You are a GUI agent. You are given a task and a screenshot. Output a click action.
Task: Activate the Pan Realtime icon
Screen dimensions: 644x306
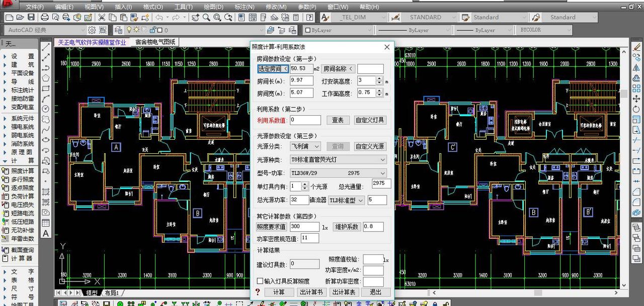[x=195, y=17]
